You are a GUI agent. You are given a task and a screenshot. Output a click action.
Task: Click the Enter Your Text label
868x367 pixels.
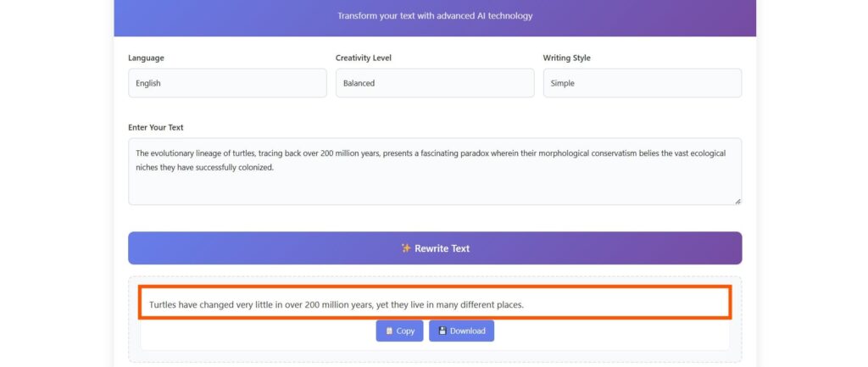[156, 127]
